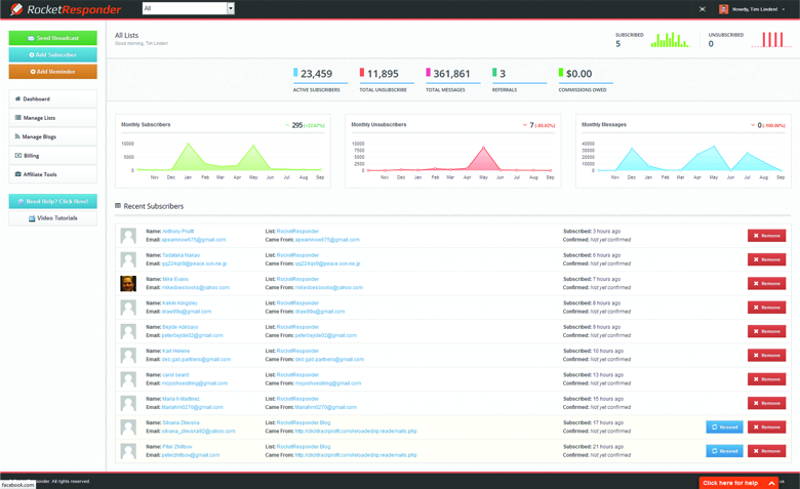The height and width of the screenshot is (489, 800).
Task: Click the Add Reminder button
Action: pos(53,71)
